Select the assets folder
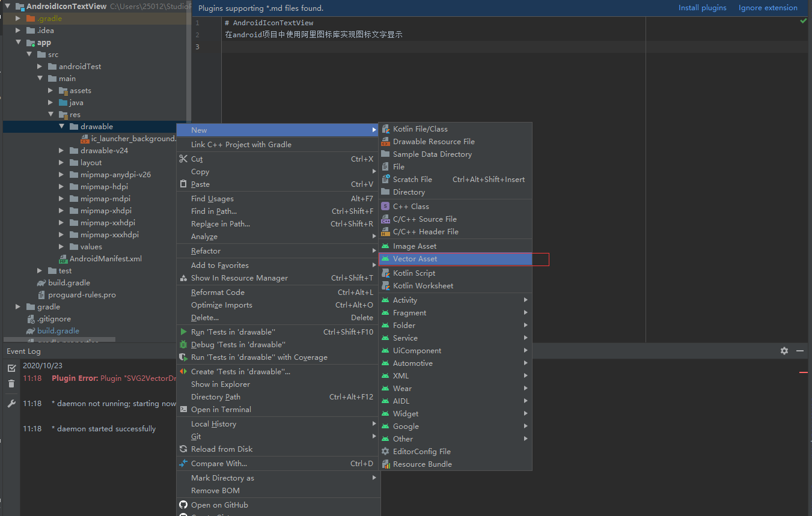 [80, 91]
